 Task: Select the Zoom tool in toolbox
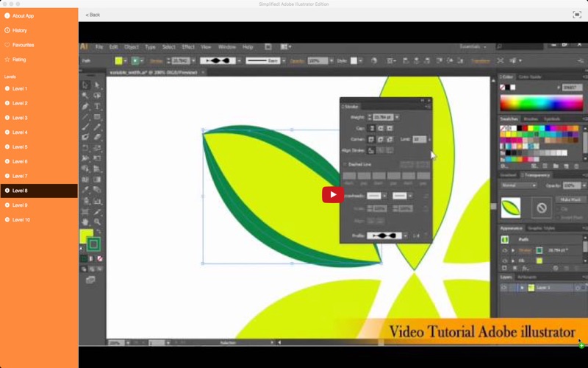[x=97, y=222]
